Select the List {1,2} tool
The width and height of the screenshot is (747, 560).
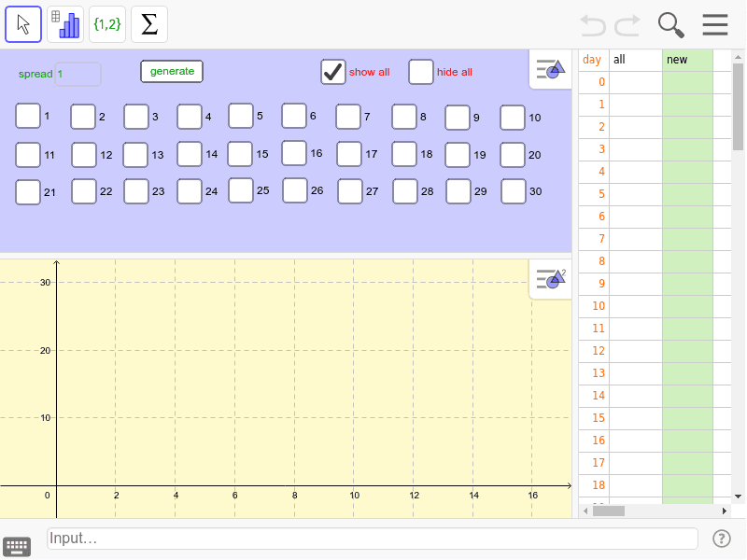107,24
